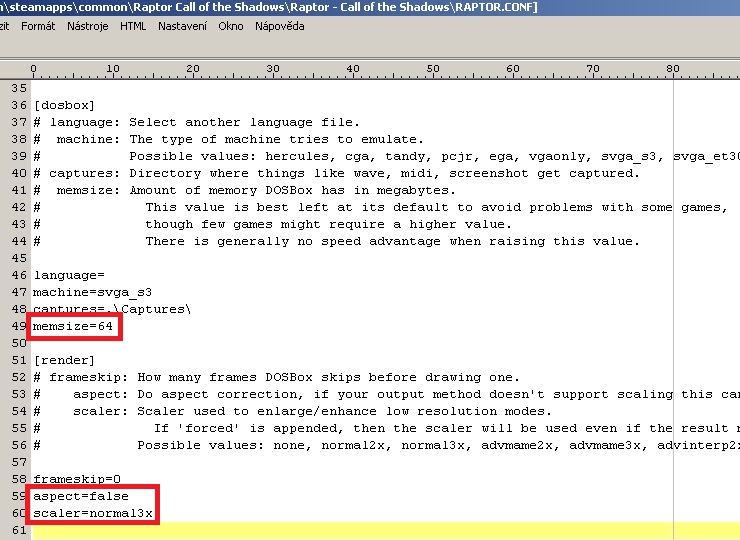Click captures directory comment on line 40
This screenshot has height=540, width=740.
pos(336,173)
